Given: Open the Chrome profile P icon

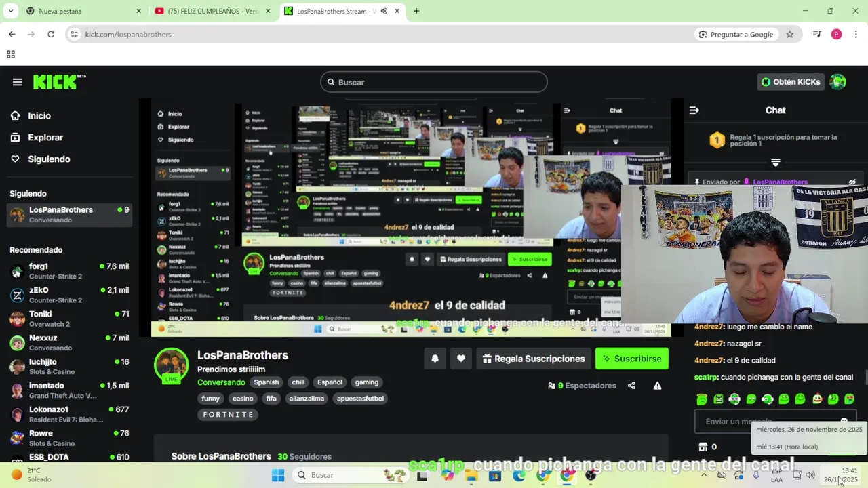Looking at the screenshot, I should tap(836, 34).
